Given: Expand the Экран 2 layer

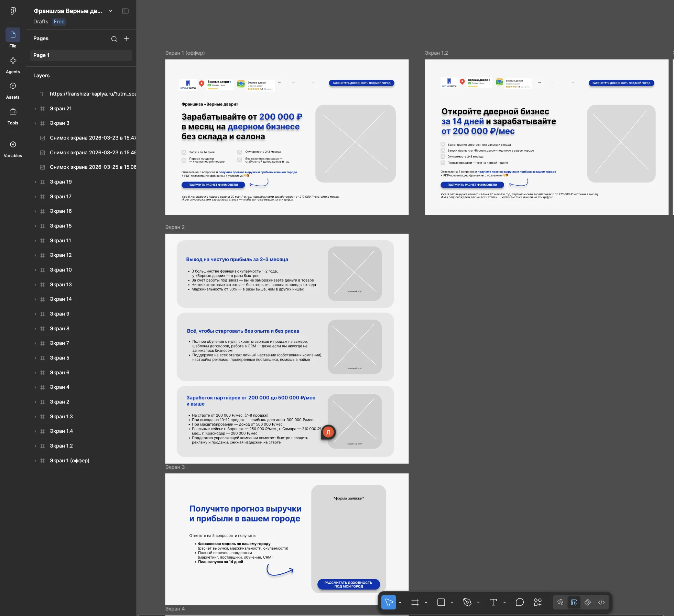Looking at the screenshot, I should [35, 402].
